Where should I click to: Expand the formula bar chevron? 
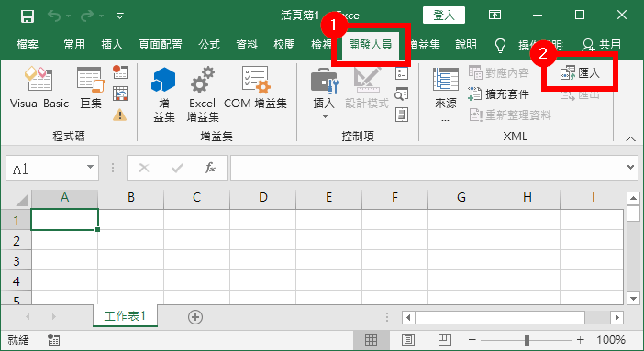click(x=631, y=167)
